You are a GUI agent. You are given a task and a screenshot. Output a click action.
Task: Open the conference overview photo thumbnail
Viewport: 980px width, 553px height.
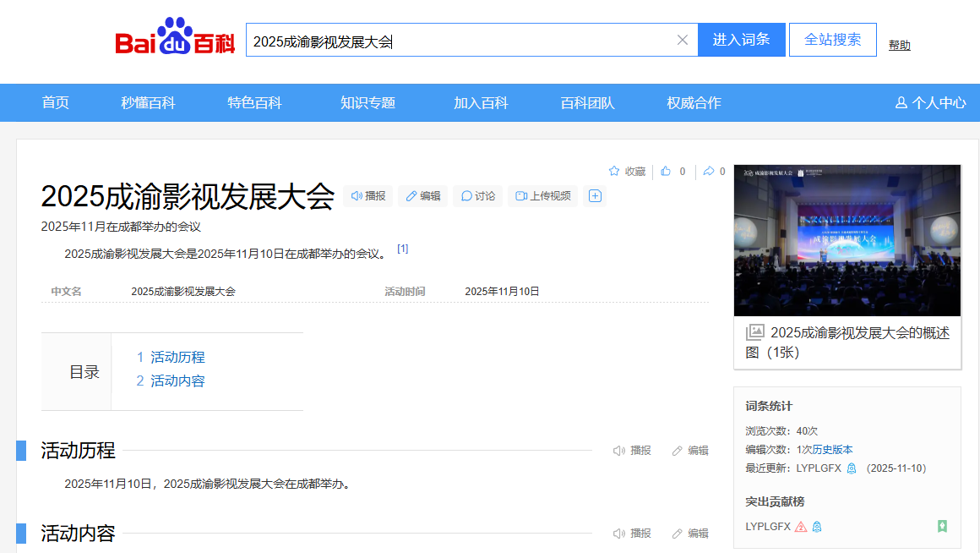pyautogui.click(x=847, y=240)
